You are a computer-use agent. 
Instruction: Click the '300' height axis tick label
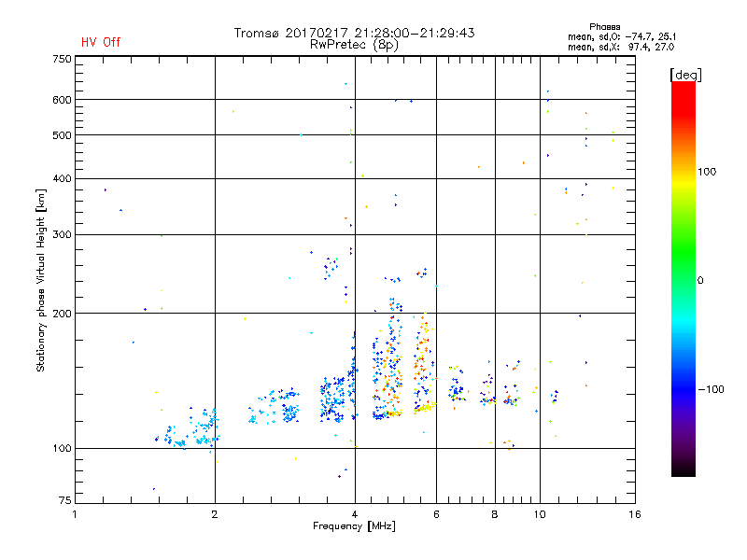pos(62,235)
